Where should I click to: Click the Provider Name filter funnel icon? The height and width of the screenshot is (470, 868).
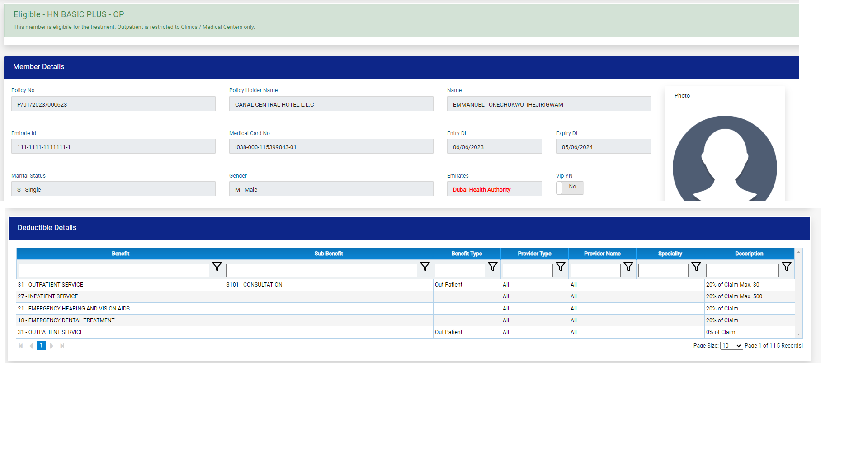pos(628,267)
